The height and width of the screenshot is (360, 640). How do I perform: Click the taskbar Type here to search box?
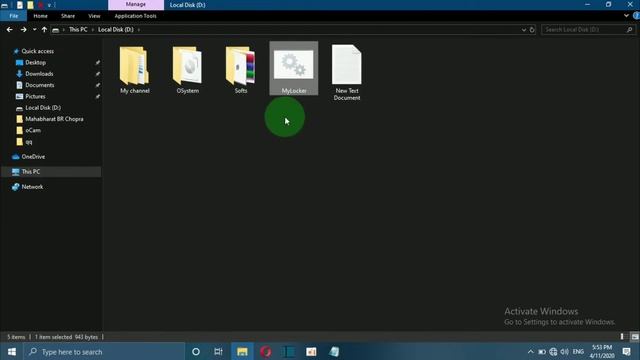(104, 351)
